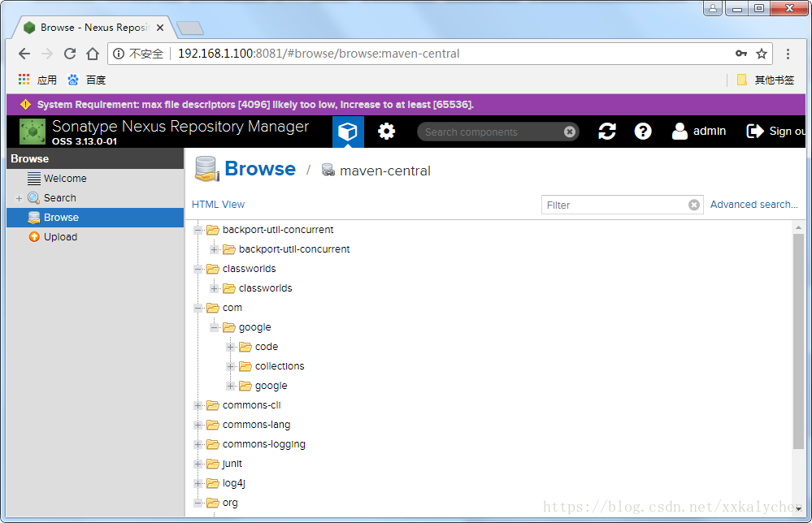Click the Chrome profile icon in title bar

pos(713,8)
